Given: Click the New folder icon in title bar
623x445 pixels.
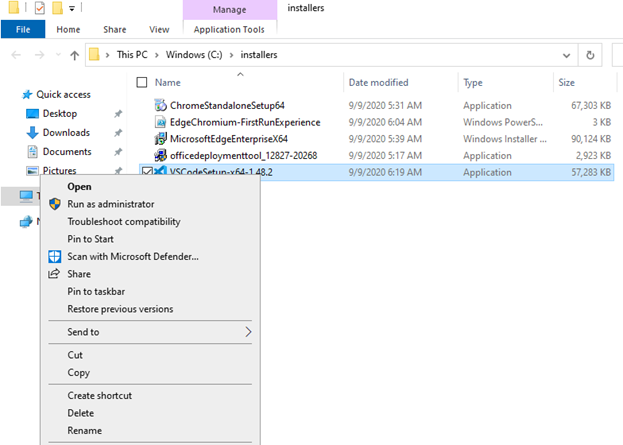Looking at the screenshot, I should click(58, 8).
